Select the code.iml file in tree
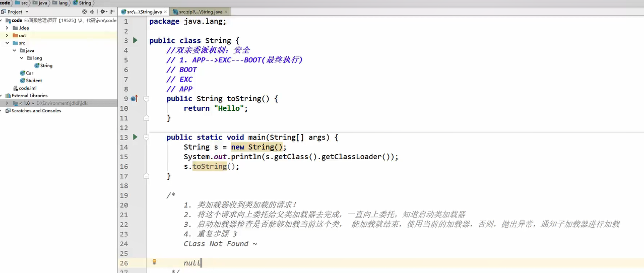The width and height of the screenshot is (644, 273). pyautogui.click(x=28, y=88)
